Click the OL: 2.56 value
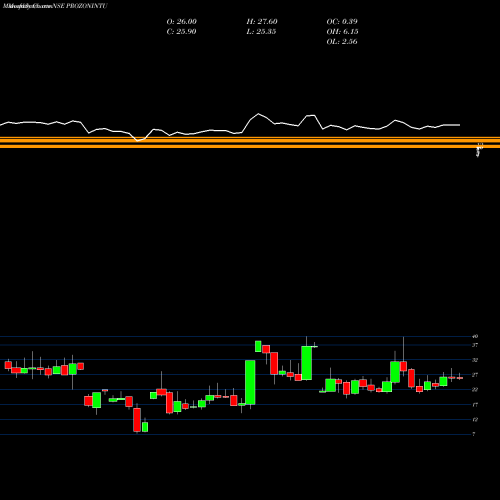The height and width of the screenshot is (500, 500). pos(342,42)
